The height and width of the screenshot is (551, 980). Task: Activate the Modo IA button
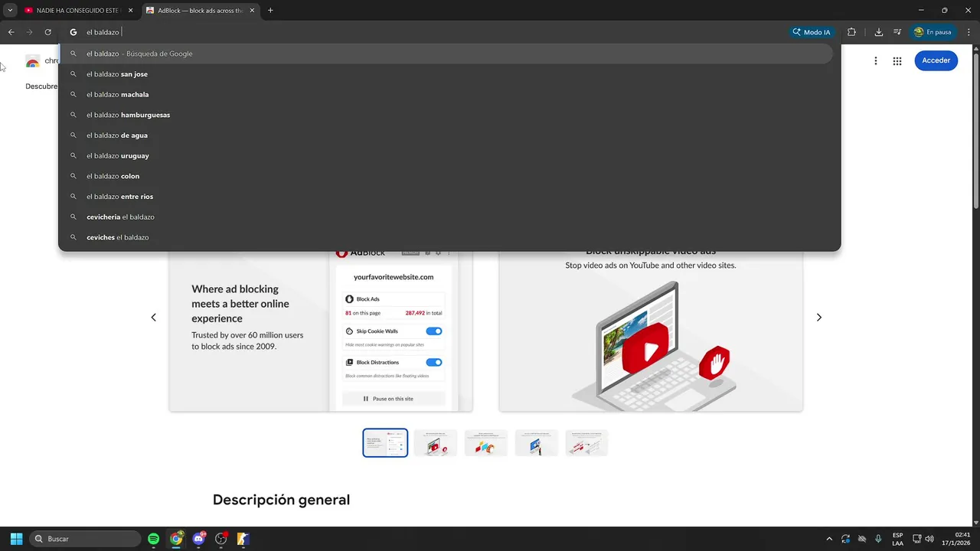[x=811, y=32]
